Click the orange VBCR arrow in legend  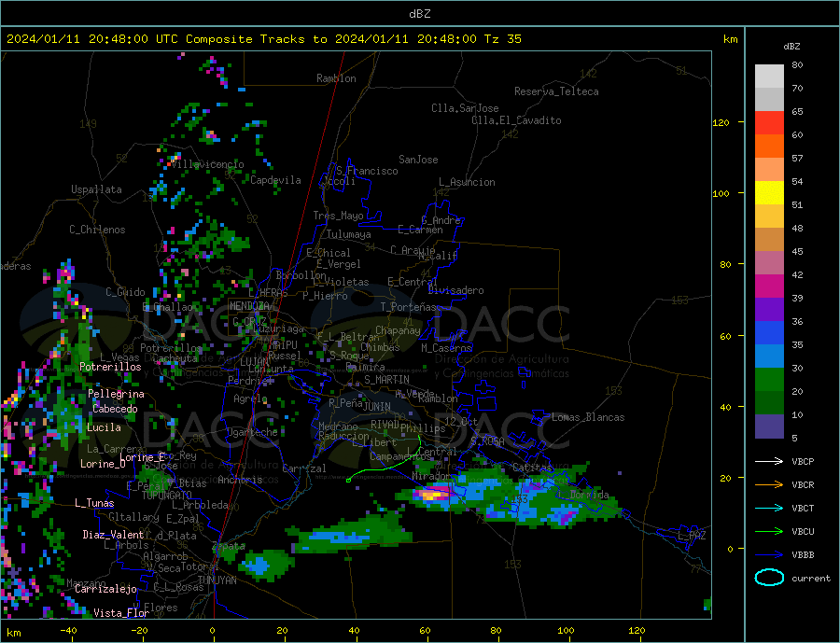(x=769, y=485)
